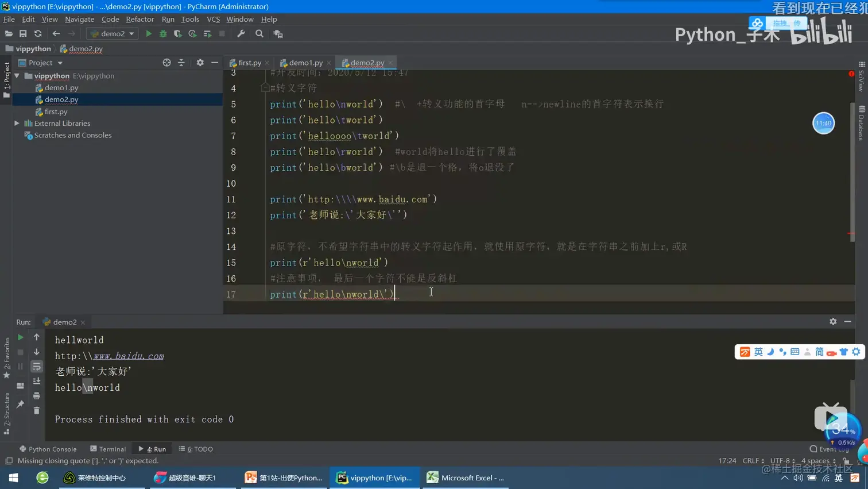Restore layout in Run panel
This screenshot has height=489, width=868.
(x=20, y=386)
